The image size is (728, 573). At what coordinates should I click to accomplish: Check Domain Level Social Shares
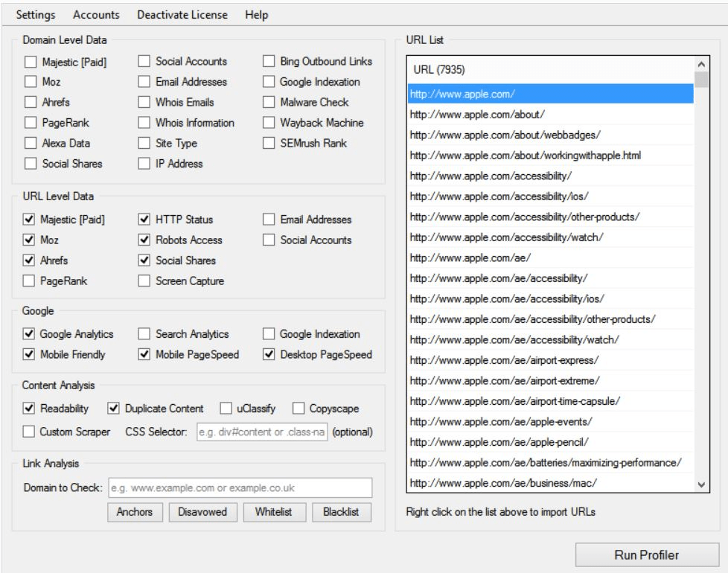coord(31,163)
